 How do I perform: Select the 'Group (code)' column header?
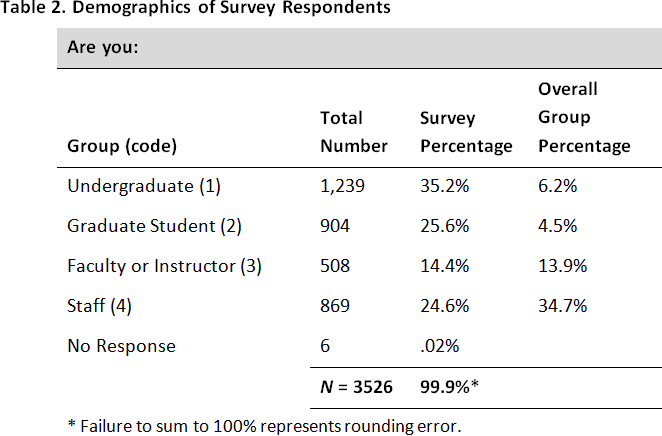[122, 146]
